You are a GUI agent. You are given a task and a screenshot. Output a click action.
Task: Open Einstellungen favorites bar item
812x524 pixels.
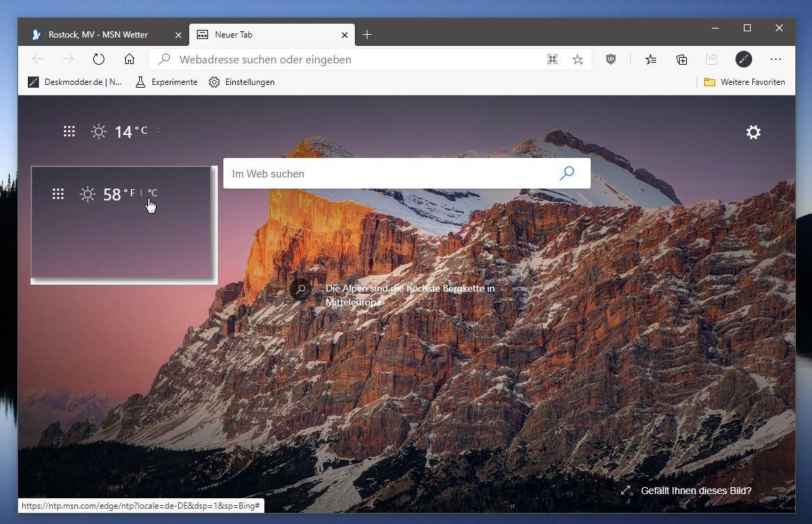[241, 82]
